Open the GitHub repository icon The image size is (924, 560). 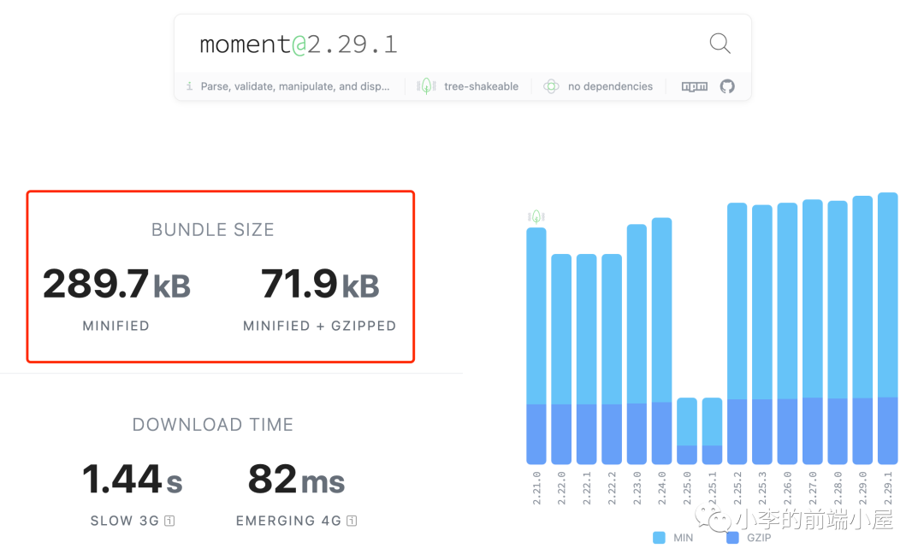(727, 86)
